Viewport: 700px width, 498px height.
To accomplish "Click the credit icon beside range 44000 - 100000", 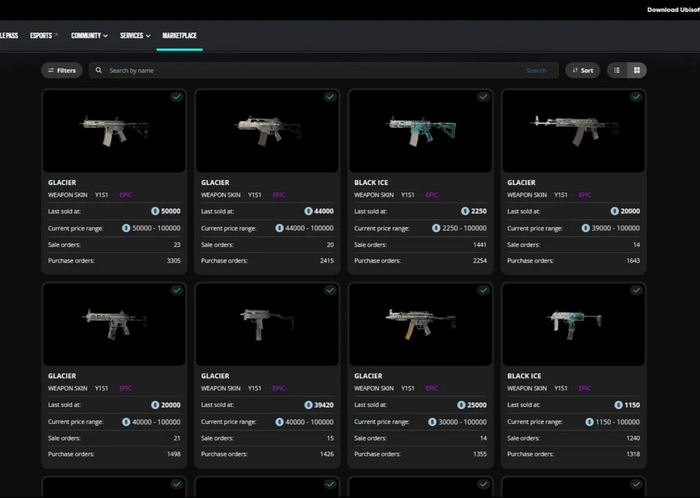I will (279, 228).
